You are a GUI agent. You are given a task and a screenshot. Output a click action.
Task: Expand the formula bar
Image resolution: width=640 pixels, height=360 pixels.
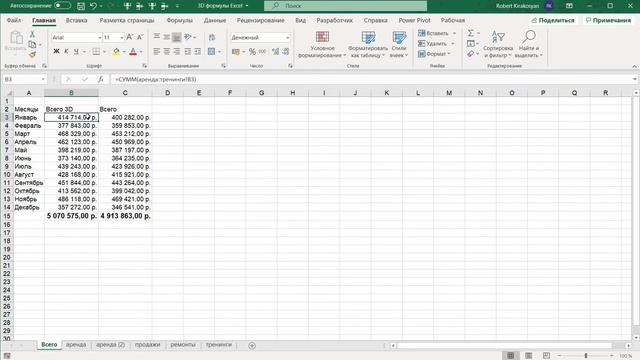635,79
